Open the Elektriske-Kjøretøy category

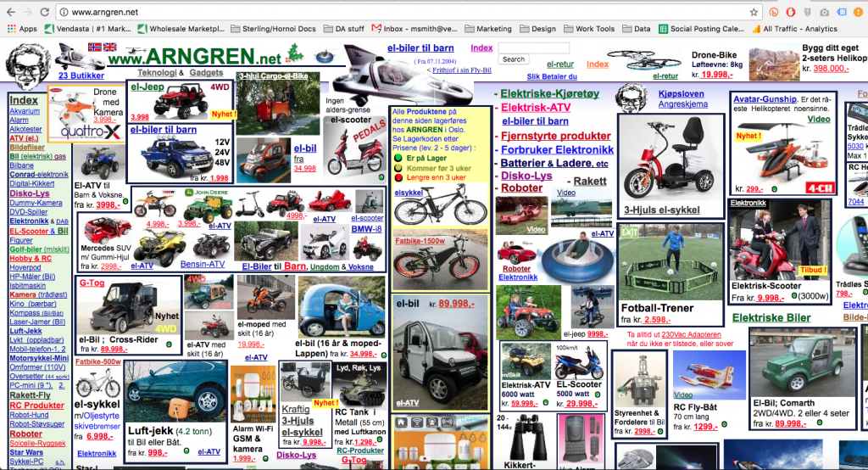coord(549,93)
